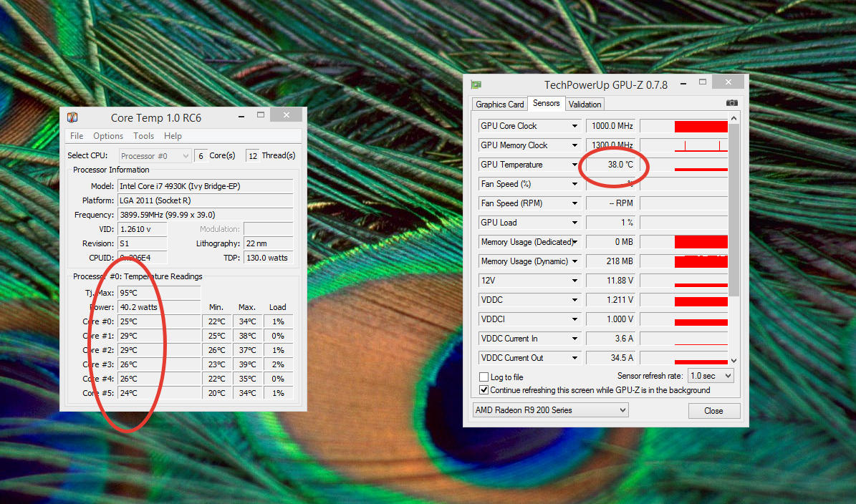This screenshot has height=504, width=856.
Task: Click Core #1 temperature 29°C
Action: click(x=159, y=336)
